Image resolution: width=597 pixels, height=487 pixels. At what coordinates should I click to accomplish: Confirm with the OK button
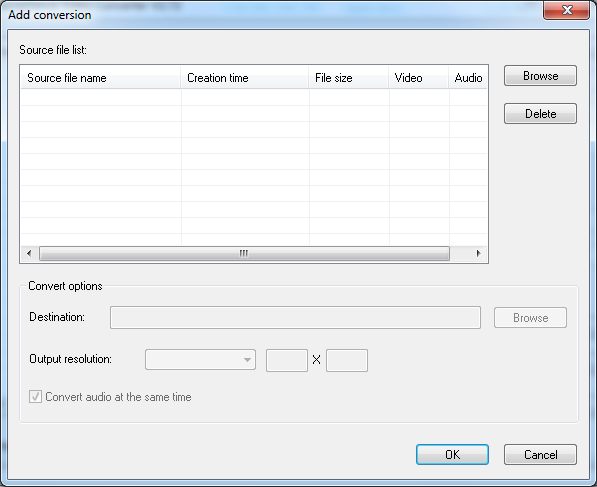452,454
